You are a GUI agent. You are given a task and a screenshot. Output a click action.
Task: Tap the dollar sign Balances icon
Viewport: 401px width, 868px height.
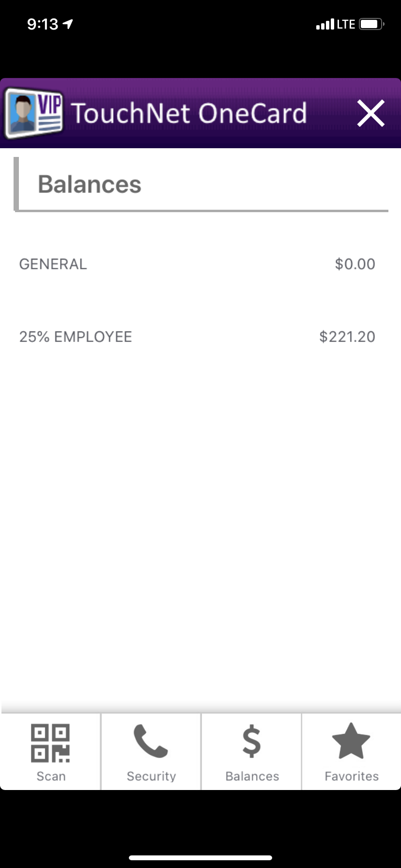click(x=251, y=742)
